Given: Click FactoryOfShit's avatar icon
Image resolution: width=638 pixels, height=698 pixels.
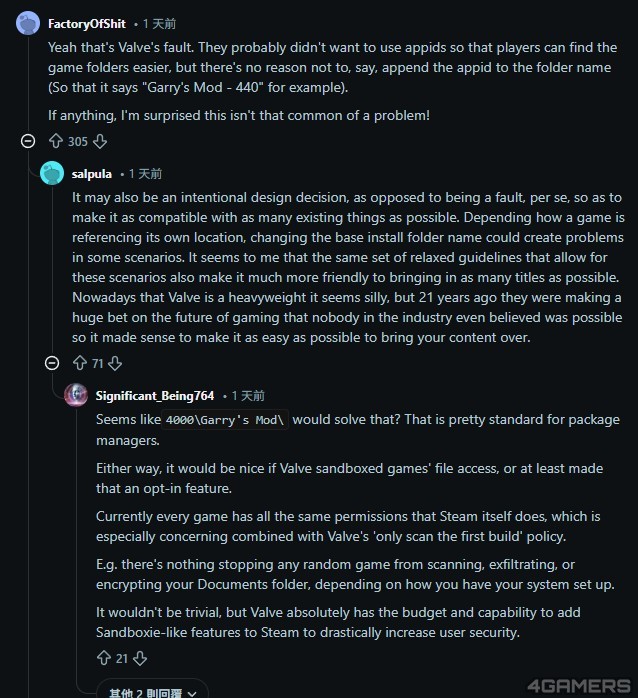Looking at the screenshot, I should 28,23.
